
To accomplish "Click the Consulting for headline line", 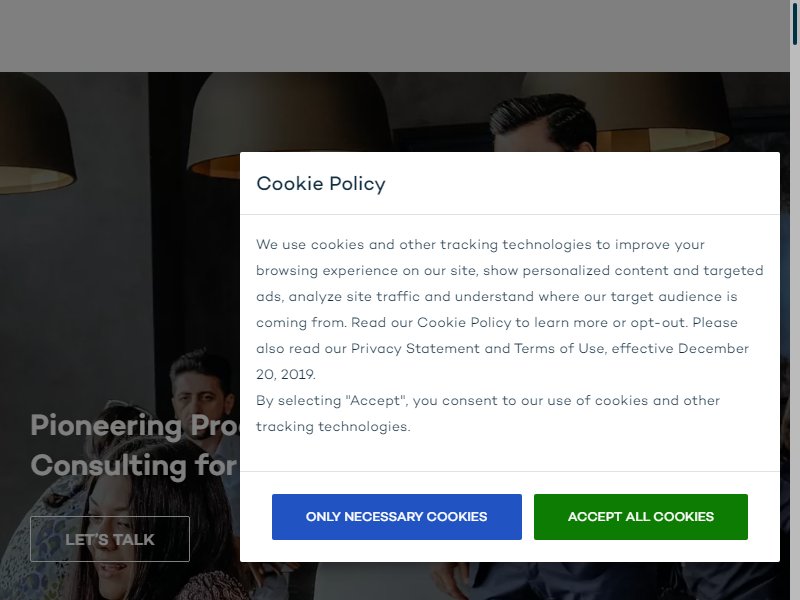I will 135,465.
